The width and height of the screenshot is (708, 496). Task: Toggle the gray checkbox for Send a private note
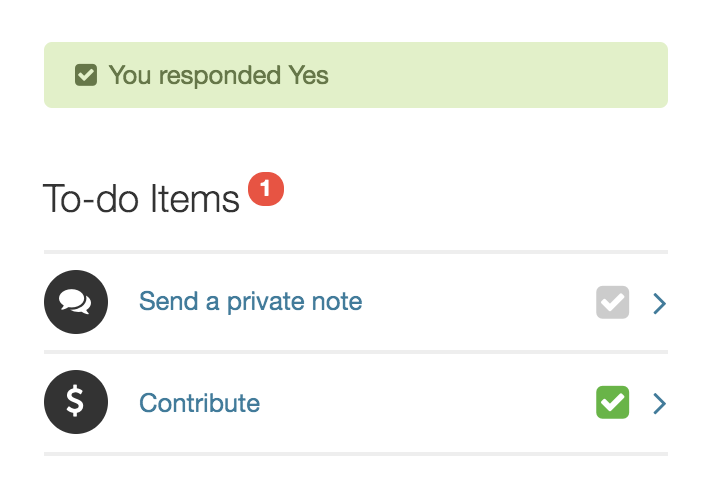click(612, 302)
